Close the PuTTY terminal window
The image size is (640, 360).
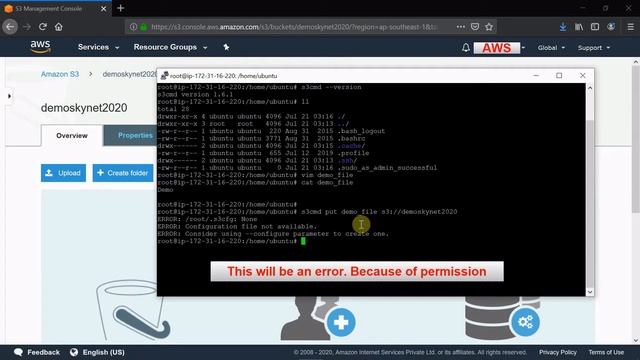pos(582,76)
